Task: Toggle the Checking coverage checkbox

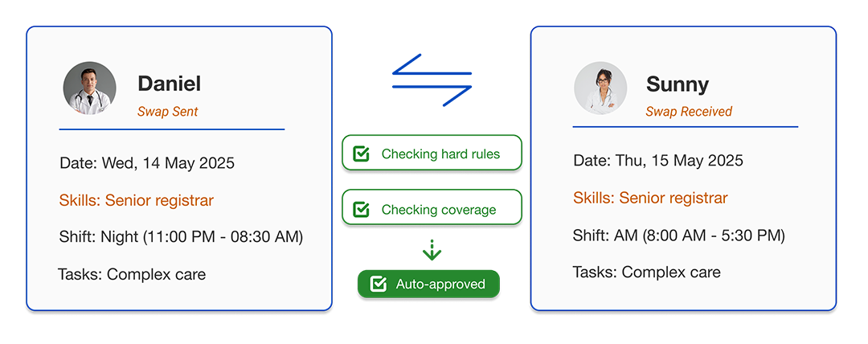Action: pyautogui.click(x=361, y=210)
